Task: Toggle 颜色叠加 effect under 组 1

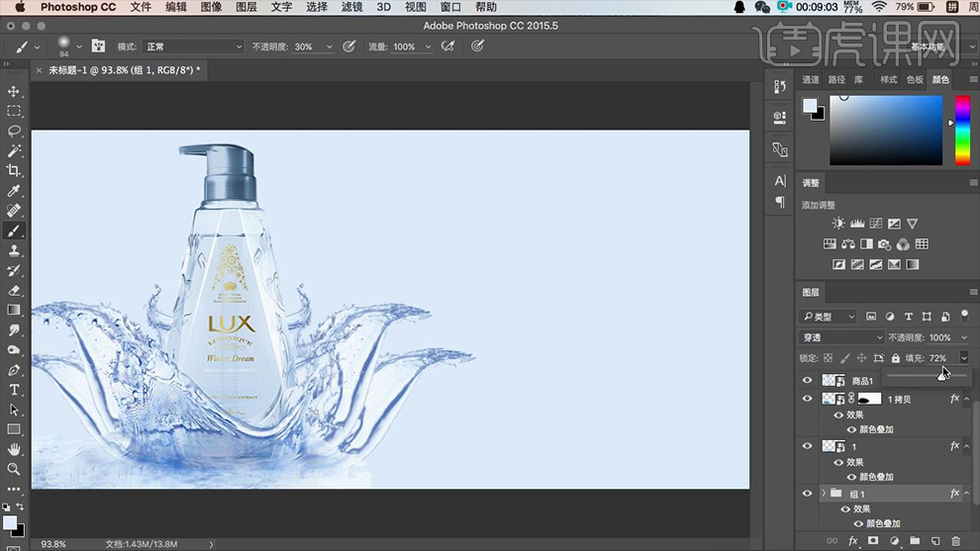Action: (x=858, y=524)
